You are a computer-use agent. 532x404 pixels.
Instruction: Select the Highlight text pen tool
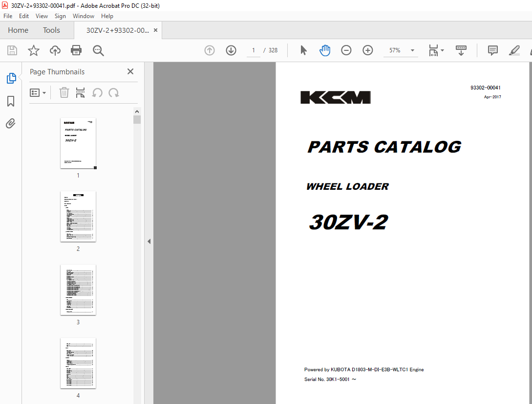[x=514, y=50]
